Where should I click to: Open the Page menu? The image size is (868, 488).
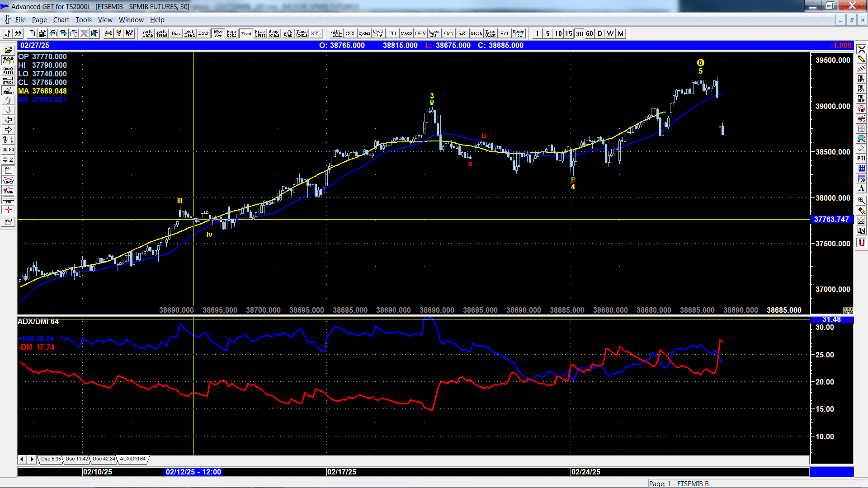coord(39,20)
